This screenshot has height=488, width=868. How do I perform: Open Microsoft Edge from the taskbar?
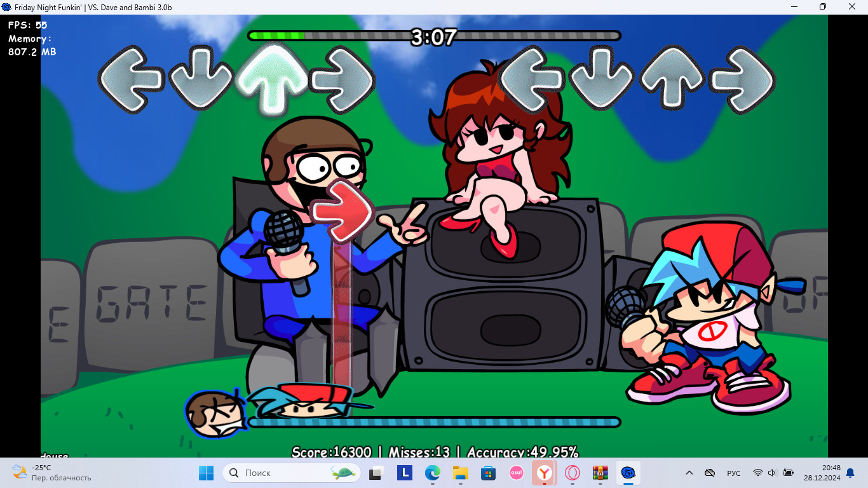pyautogui.click(x=433, y=473)
